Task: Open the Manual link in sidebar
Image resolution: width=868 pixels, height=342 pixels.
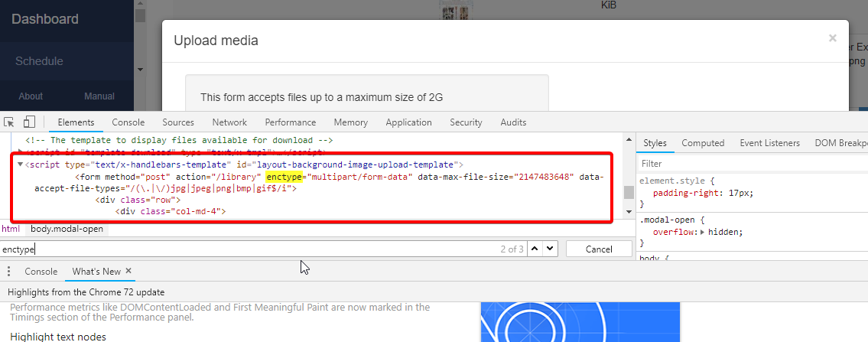Action: click(99, 96)
